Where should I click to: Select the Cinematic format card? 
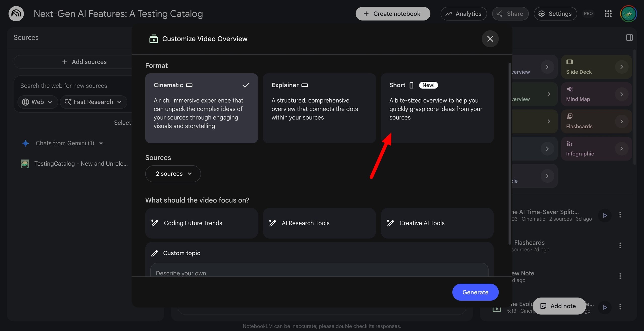tap(202, 108)
